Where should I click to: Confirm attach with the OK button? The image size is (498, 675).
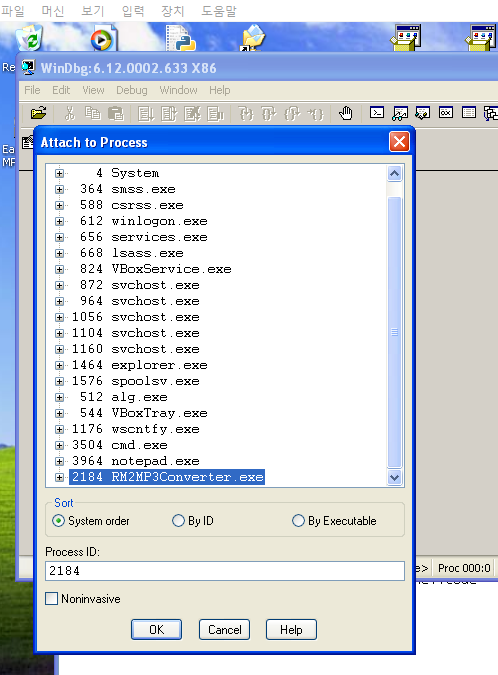(x=156, y=630)
